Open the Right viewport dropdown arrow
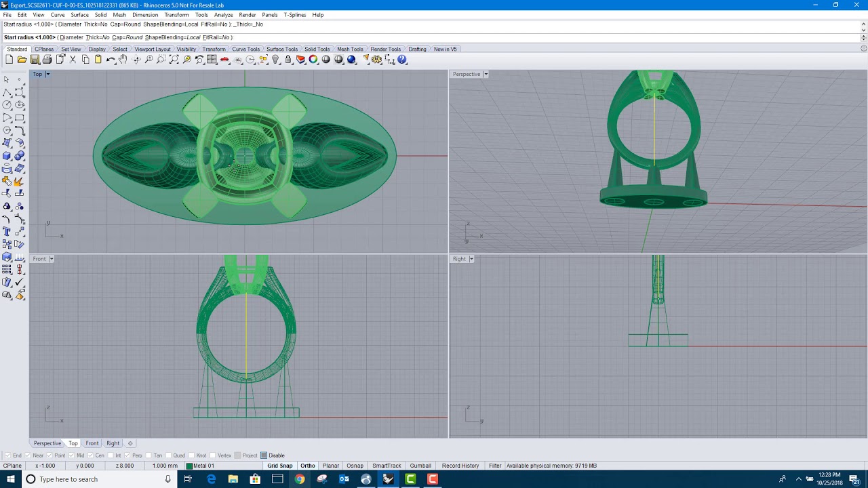The image size is (868, 488). click(x=471, y=259)
